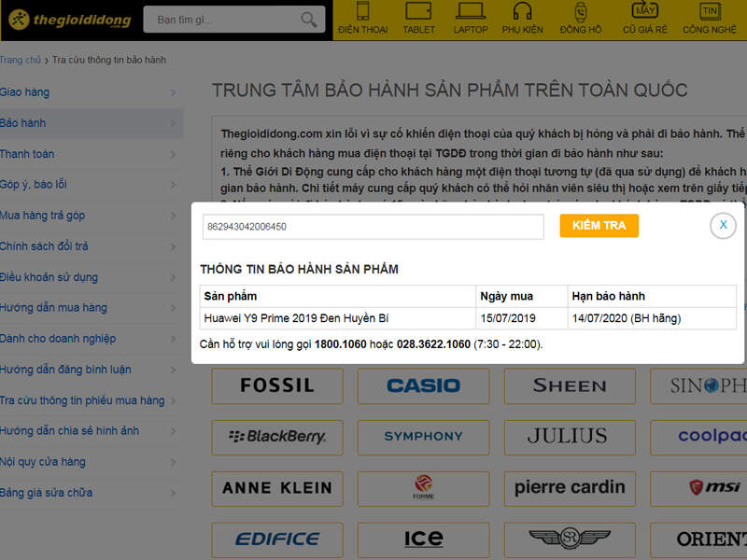Click the thegioididong logo

point(70,20)
